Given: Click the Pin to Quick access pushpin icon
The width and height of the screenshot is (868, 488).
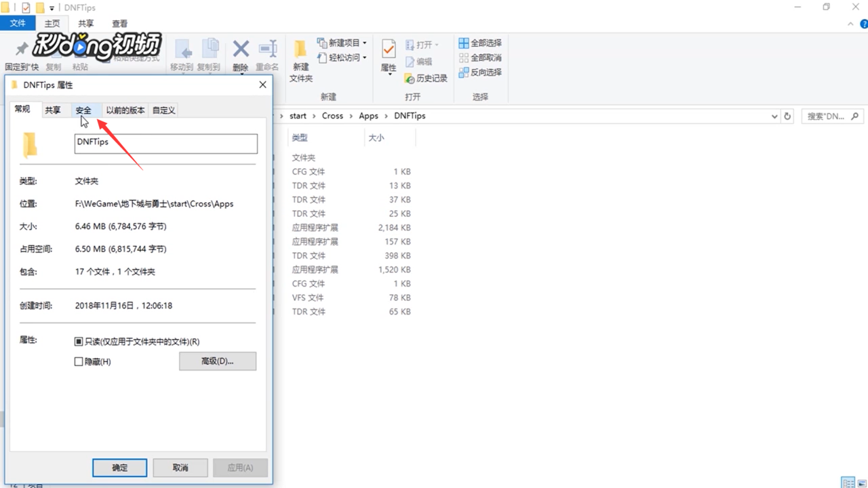Looking at the screenshot, I should (22, 49).
